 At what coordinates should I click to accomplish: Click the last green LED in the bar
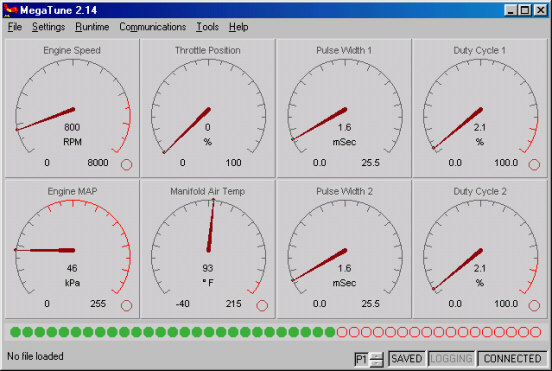point(330,332)
